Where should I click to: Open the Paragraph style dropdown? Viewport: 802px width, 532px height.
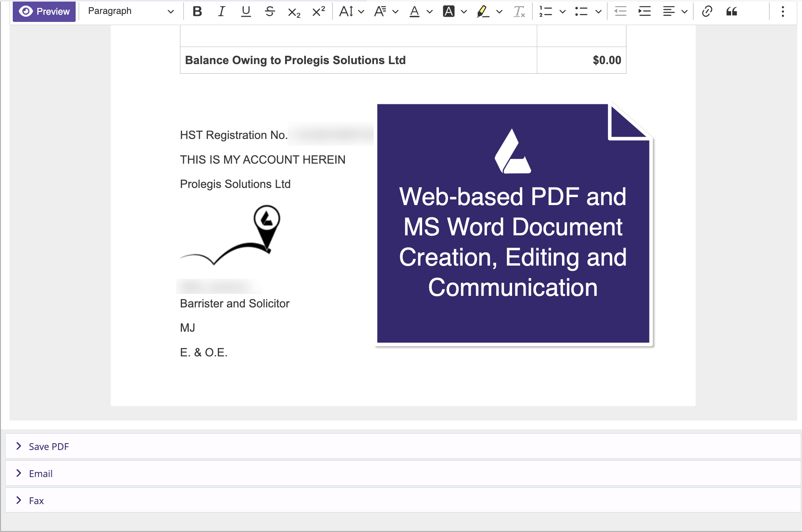pyautogui.click(x=131, y=12)
